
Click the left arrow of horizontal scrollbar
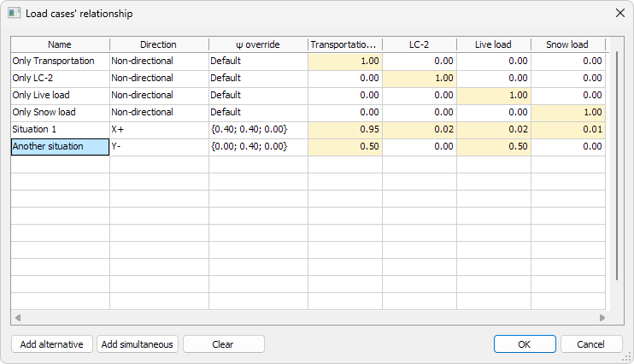(18, 318)
